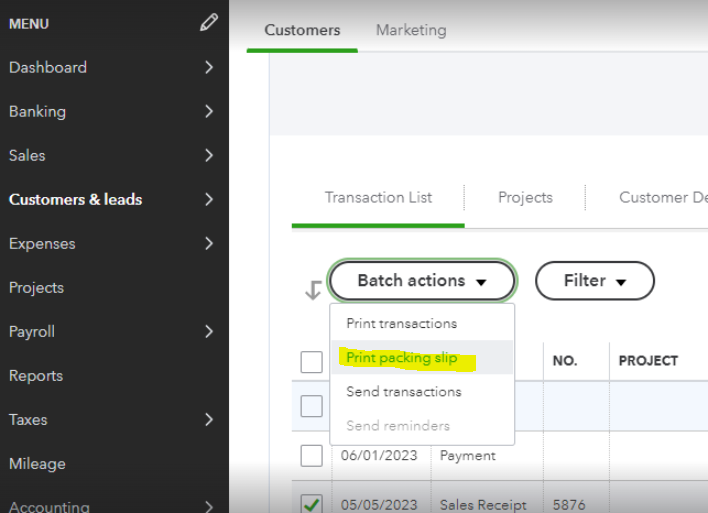Switch to the Customers tab

pyautogui.click(x=302, y=30)
